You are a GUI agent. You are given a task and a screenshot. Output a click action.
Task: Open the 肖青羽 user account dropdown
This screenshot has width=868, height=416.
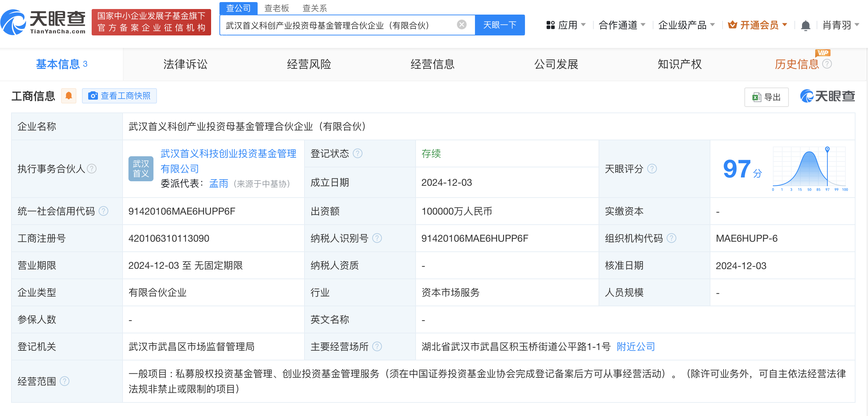[841, 25]
